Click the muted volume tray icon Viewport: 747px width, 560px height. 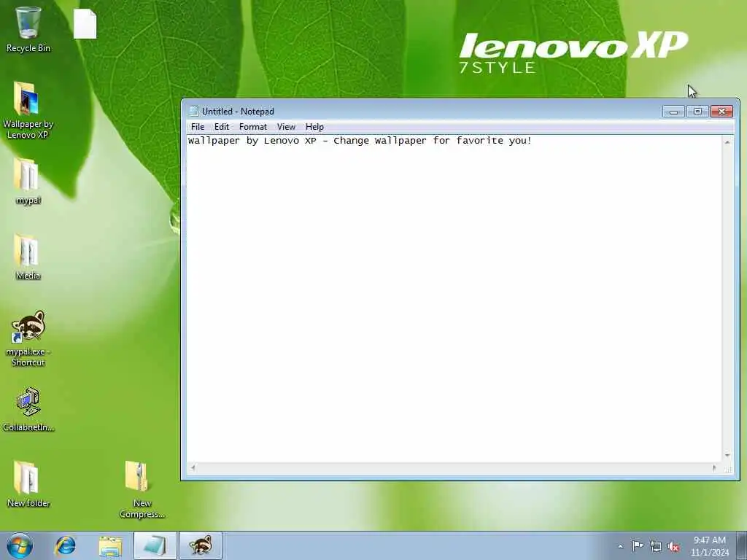click(673, 547)
